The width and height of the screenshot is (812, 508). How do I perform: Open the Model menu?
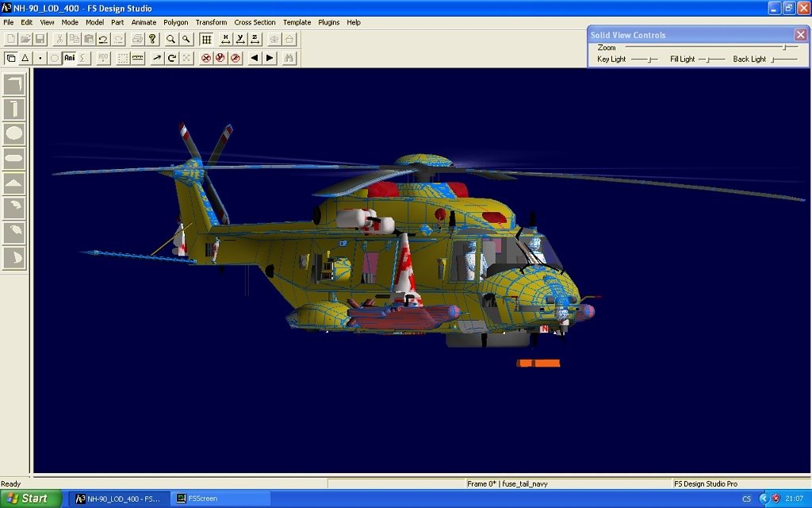pyautogui.click(x=95, y=22)
